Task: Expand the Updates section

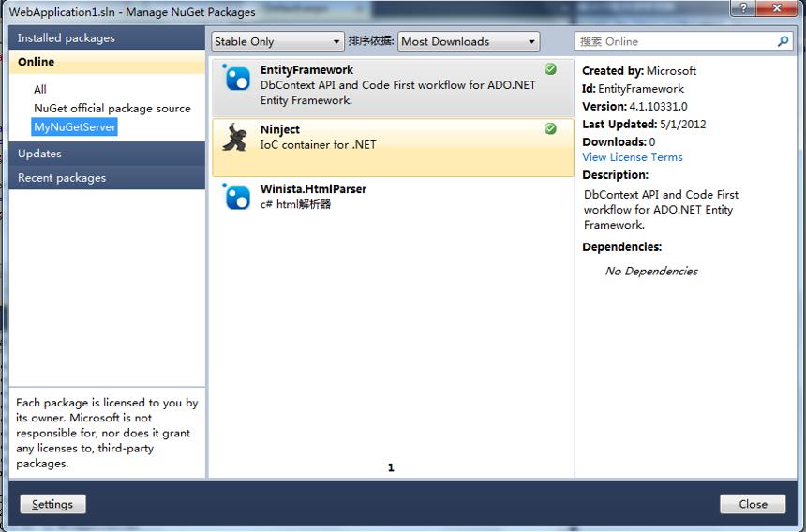Action: pyautogui.click(x=107, y=154)
